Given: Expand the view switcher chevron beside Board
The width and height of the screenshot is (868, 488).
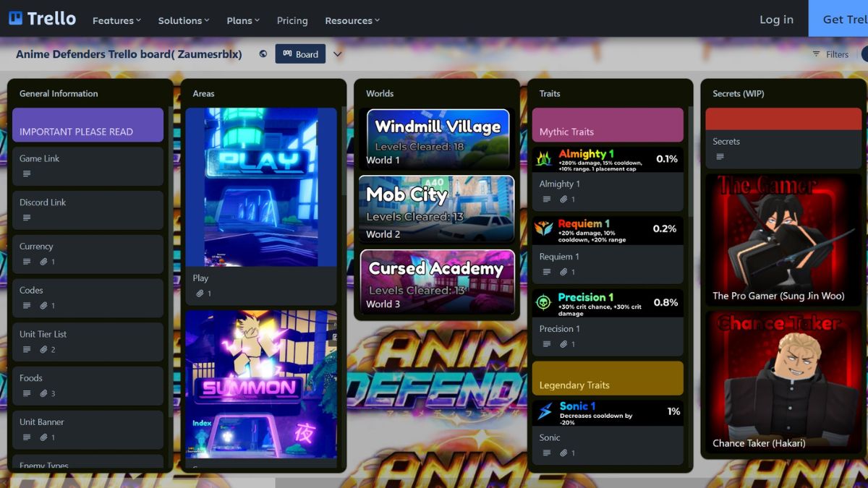Looking at the screenshot, I should click(337, 53).
